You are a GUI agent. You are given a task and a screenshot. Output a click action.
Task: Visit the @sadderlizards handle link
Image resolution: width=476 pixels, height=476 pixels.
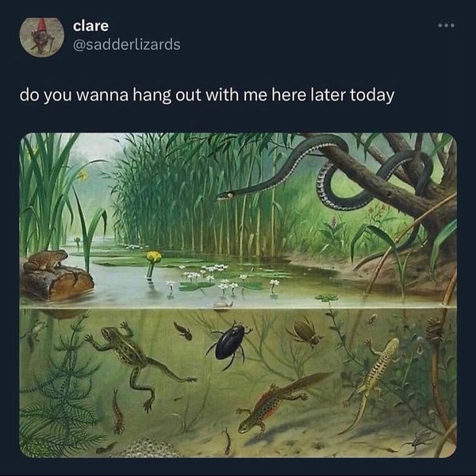[x=127, y=44]
